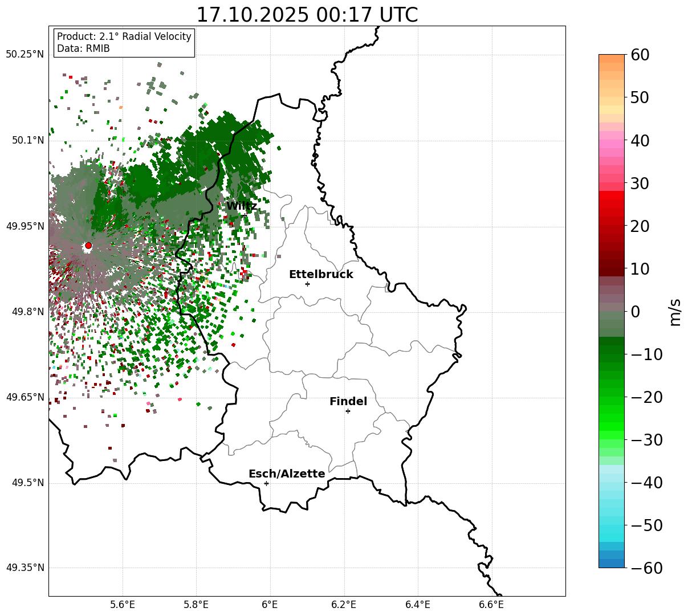This screenshot has width=688, height=616.
Task: Click the −40 colorbar tick label
Action: (646, 483)
